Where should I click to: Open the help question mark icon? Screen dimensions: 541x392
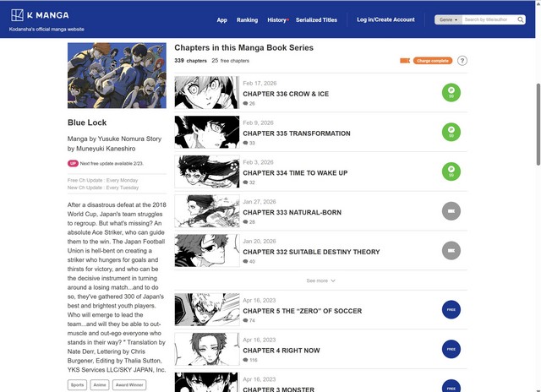[462, 61]
